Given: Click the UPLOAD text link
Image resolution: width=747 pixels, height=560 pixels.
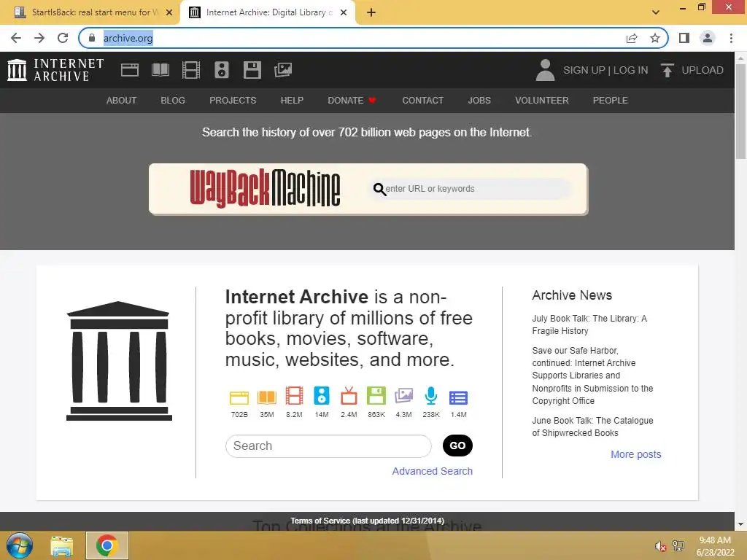Looking at the screenshot, I should 703,70.
